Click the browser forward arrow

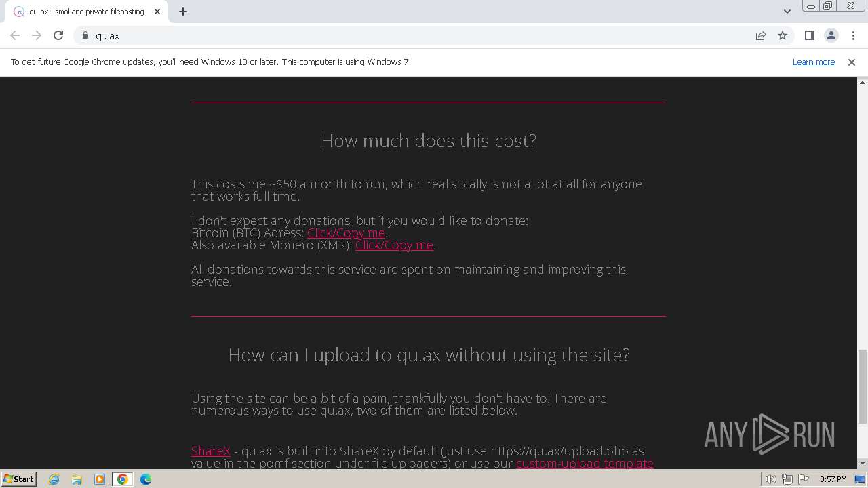(x=37, y=35)
